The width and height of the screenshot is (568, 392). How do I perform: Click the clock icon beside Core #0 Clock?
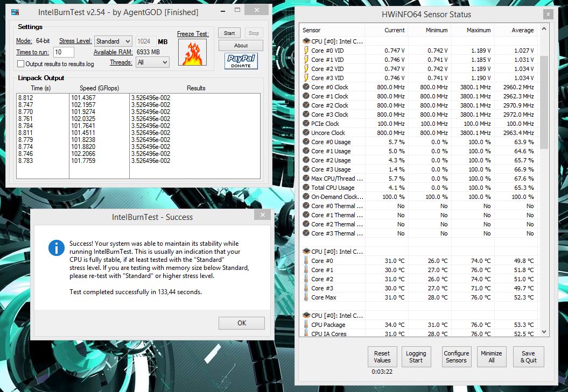tap(306, 87)
